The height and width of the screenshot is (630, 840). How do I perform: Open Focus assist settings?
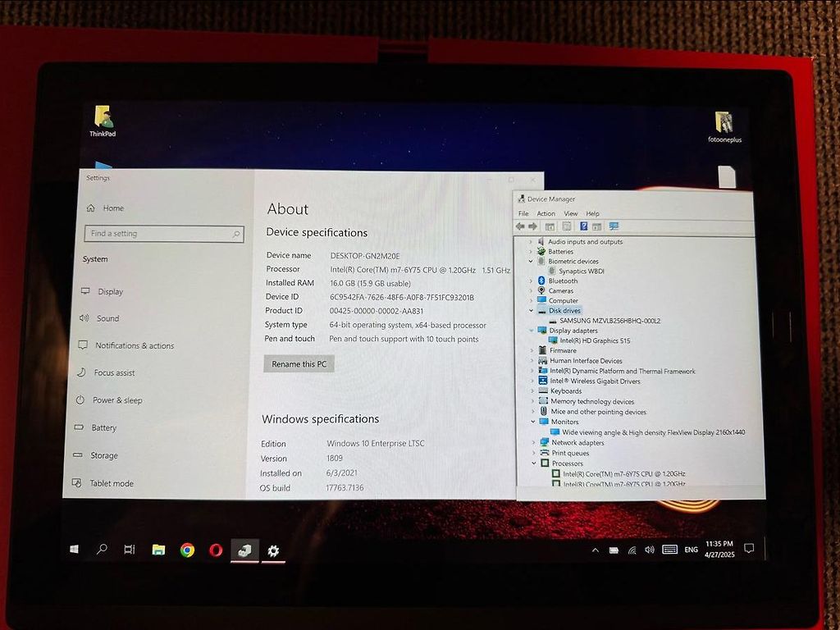(x=106, y=372)
